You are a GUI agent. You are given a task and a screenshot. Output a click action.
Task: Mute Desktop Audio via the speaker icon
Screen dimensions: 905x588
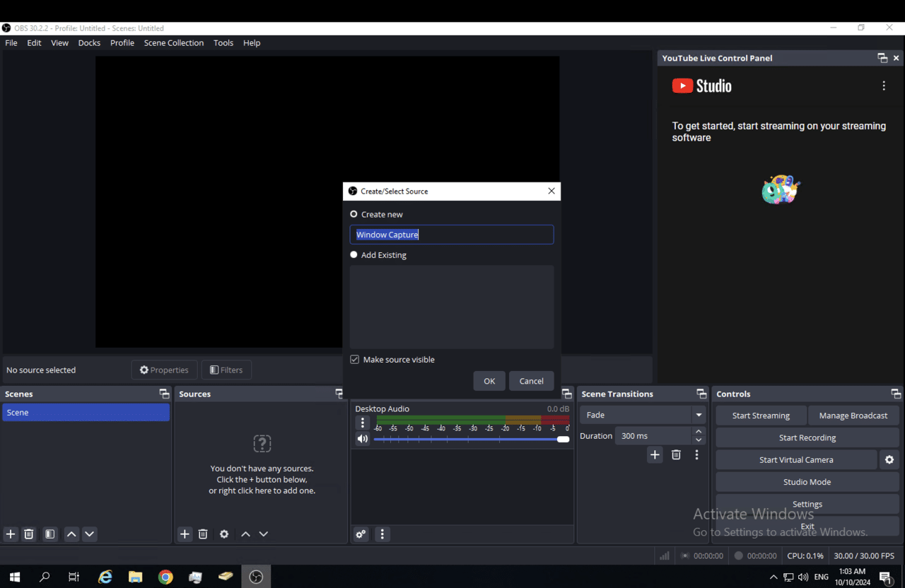[363, 438]
